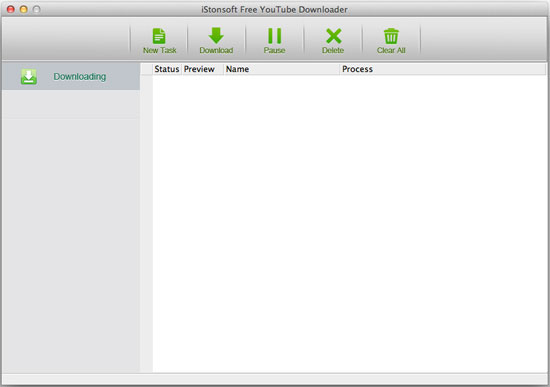550x387 pixels.
Task: Click the Process column header
Action: (443, 69)
